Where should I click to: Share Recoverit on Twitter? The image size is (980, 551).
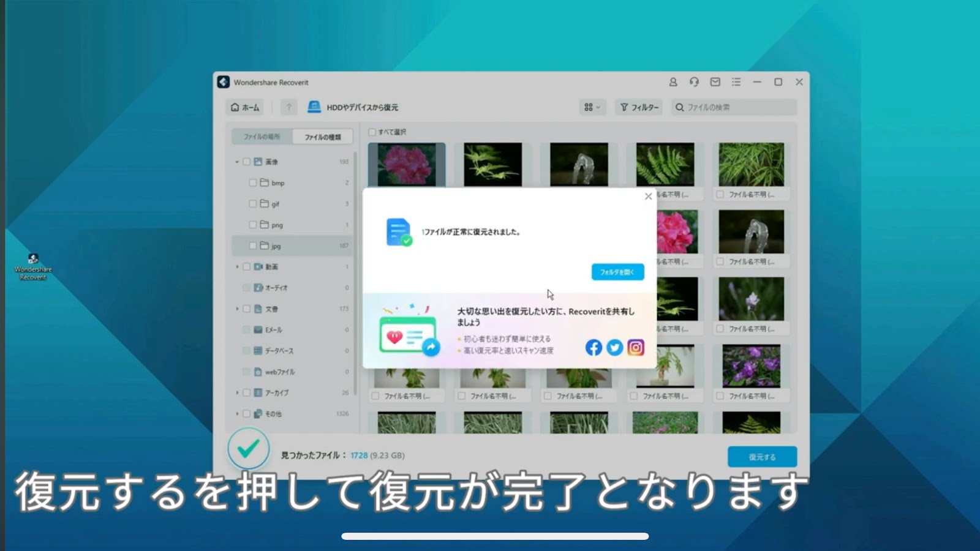[x=614, y=348]
